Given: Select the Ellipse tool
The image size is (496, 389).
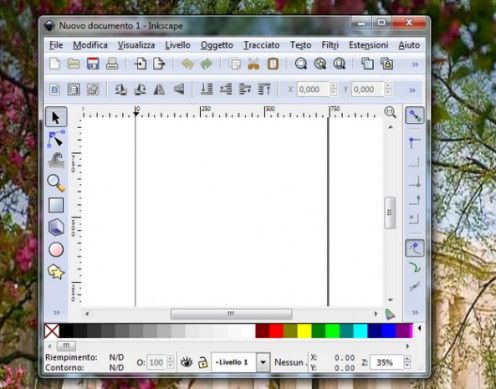Looking at the screenshot, I should 56,249.
